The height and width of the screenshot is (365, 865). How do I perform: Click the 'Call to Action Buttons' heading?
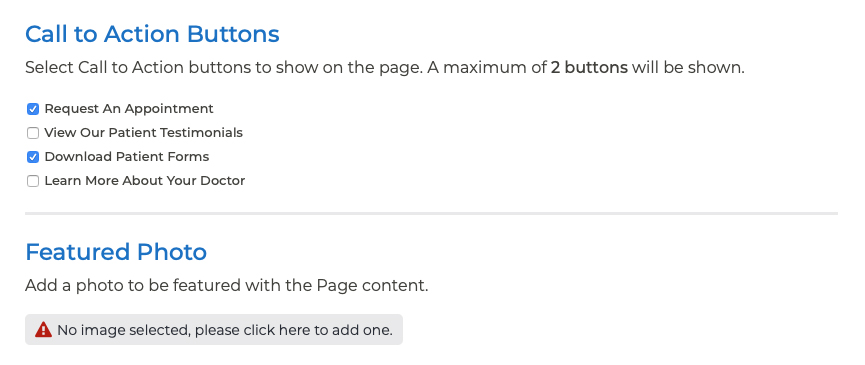[152, 34]
